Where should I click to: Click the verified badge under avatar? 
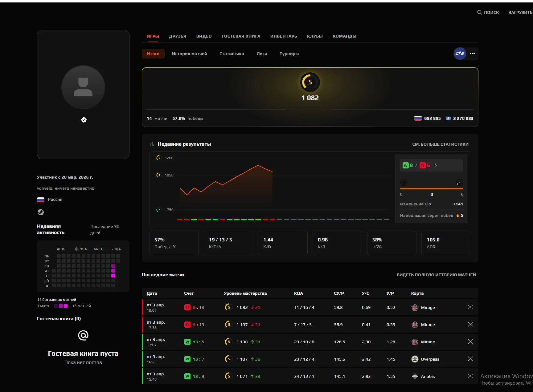[x=84, y=120]
